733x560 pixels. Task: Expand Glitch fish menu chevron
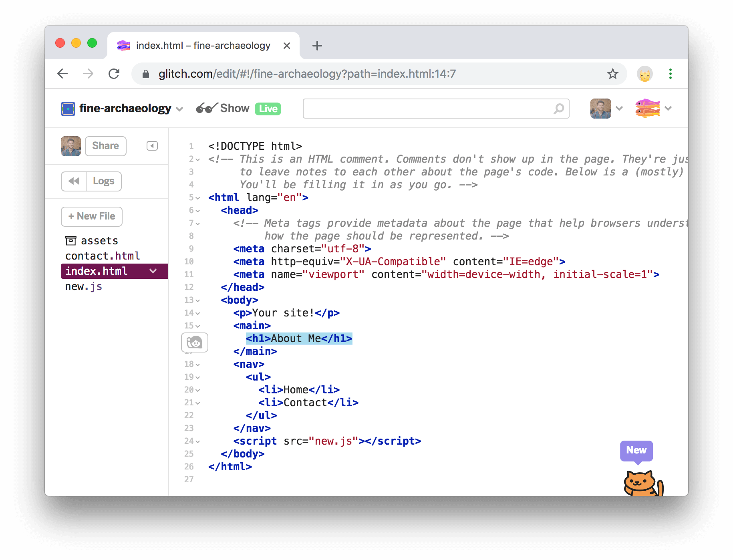(x=668, y=109)
